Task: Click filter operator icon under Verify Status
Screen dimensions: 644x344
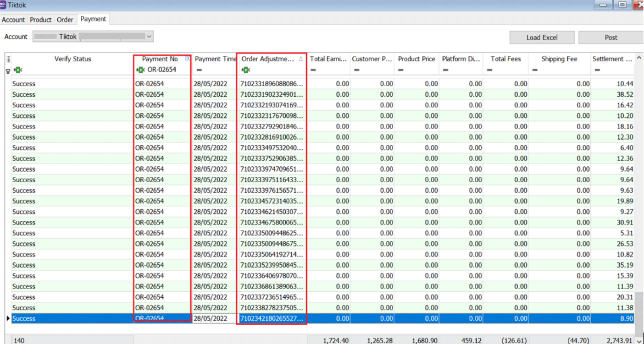Action: coord(17,70)
